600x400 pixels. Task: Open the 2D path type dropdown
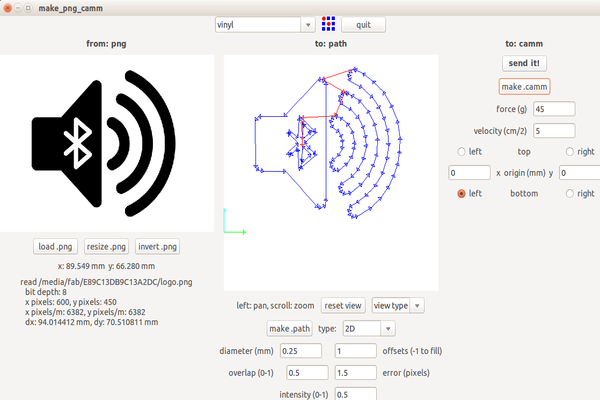[x=369, y=328]
